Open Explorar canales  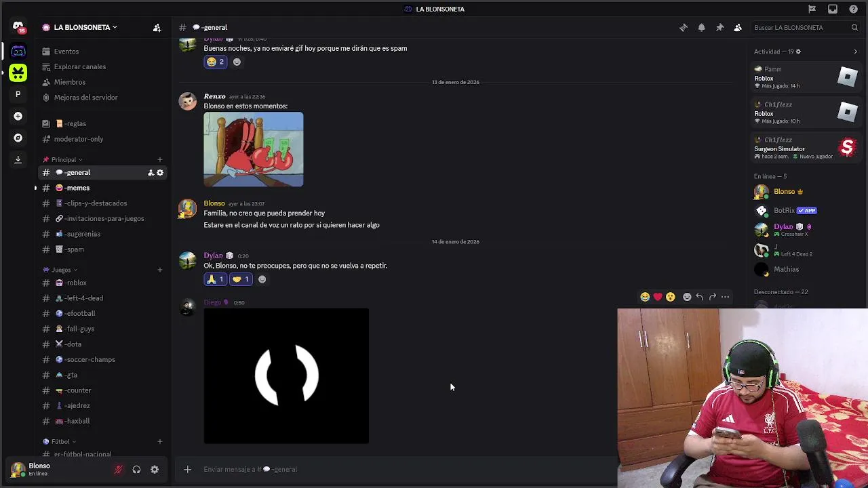[x=102, y=67]
